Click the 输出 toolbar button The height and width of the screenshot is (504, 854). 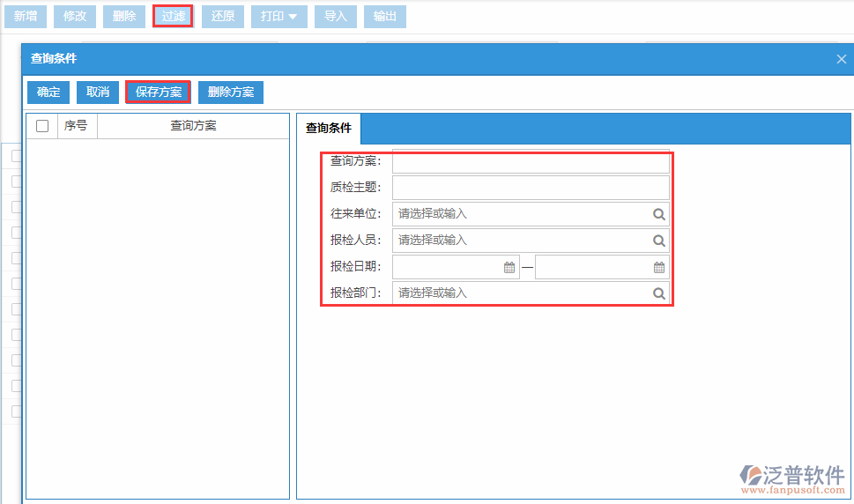[x=384, y=17]
